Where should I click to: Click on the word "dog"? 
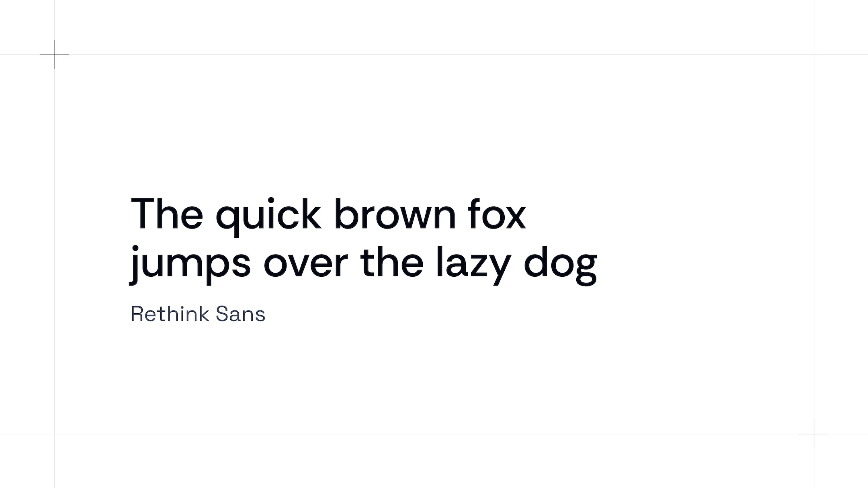[x=560, y=264]
